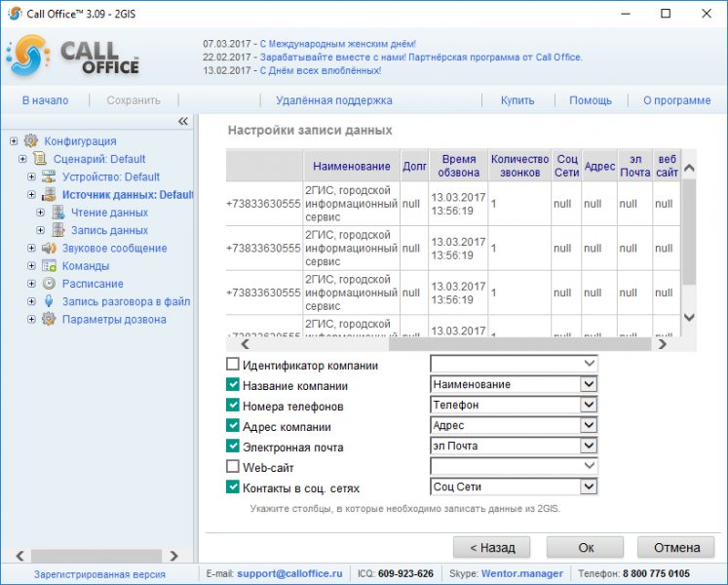Click the Время обзвона column header

(x=458, y=166)
